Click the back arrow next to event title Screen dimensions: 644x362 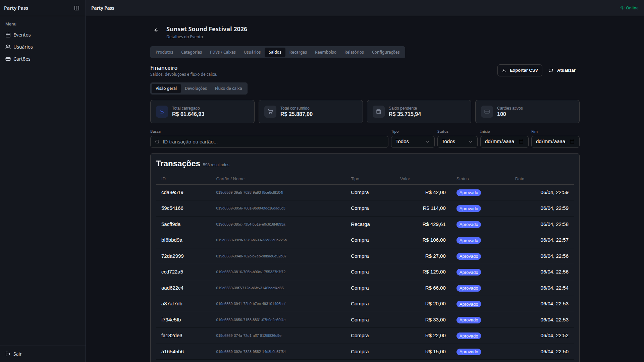point(156,30)
